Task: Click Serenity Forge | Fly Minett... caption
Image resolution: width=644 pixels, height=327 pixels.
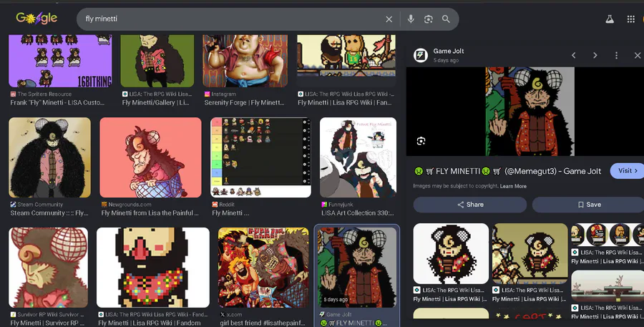Action: [245, 103]
